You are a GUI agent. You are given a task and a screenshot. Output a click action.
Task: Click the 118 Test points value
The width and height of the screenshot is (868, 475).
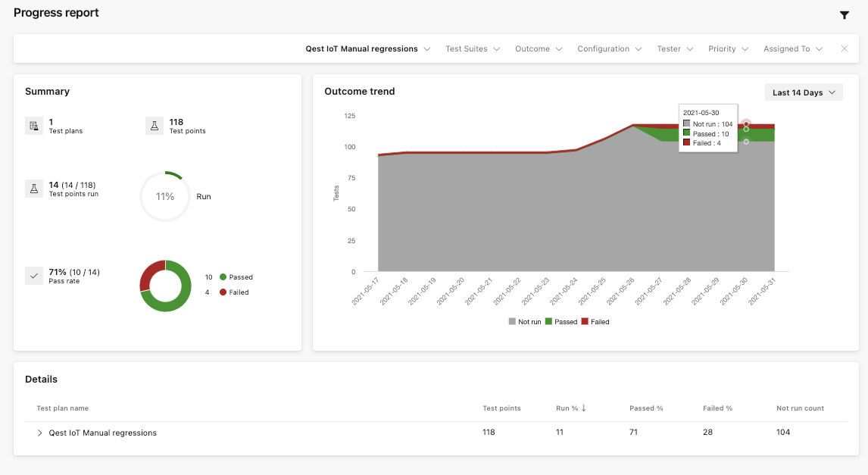176,122
